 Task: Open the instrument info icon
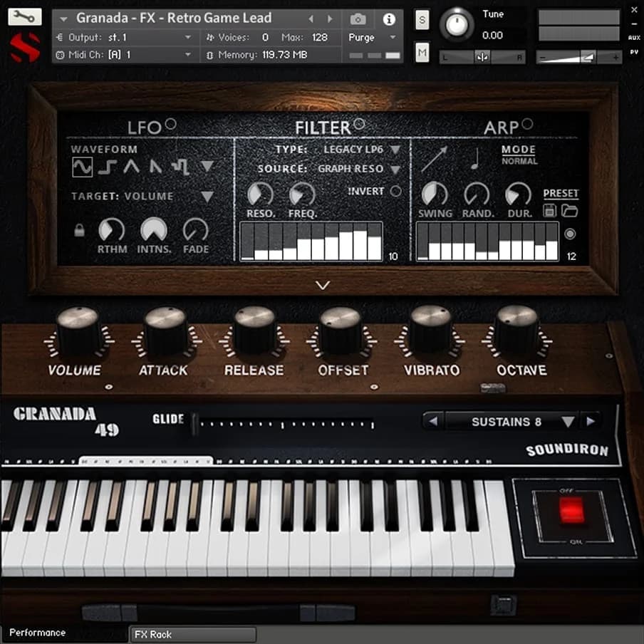tap(388, 19)
